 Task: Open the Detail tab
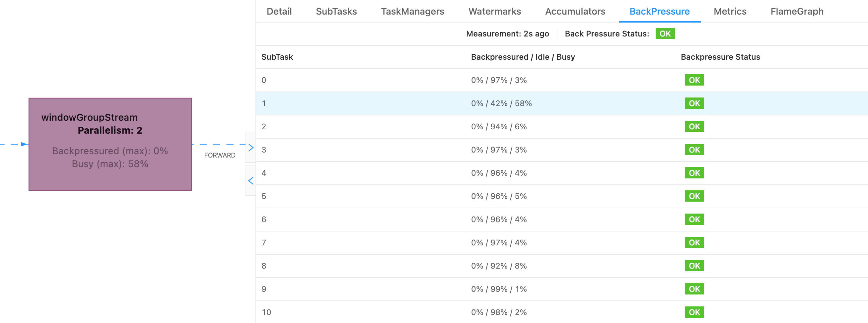coord(279,12)
